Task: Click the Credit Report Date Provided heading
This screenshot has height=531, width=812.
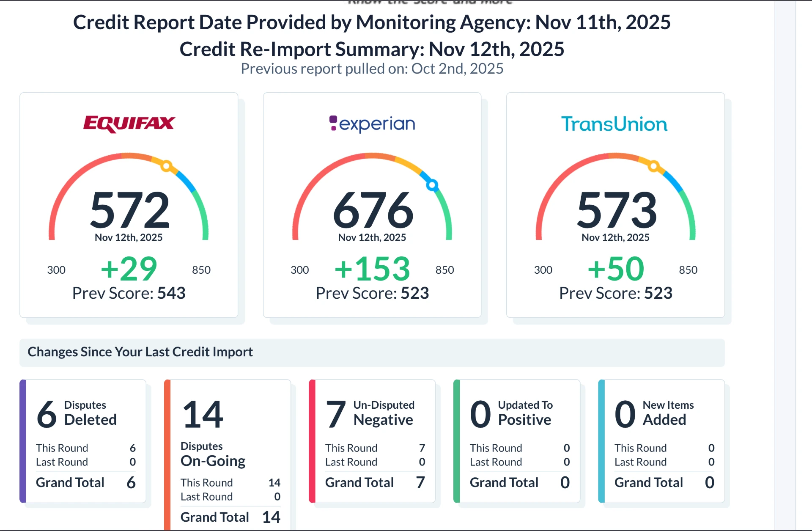Action: coord(372,22)
